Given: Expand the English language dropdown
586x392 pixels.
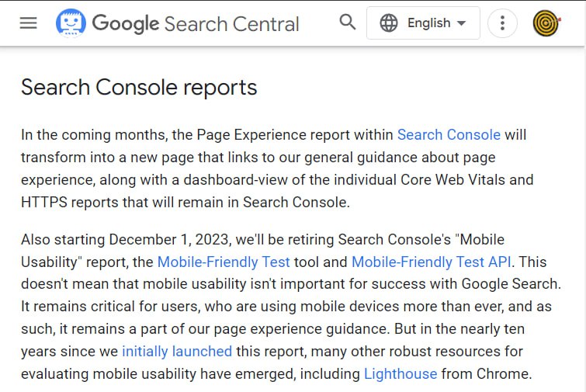Looking at the screenshot, I should pyautogui.click(x=423, y=23).
